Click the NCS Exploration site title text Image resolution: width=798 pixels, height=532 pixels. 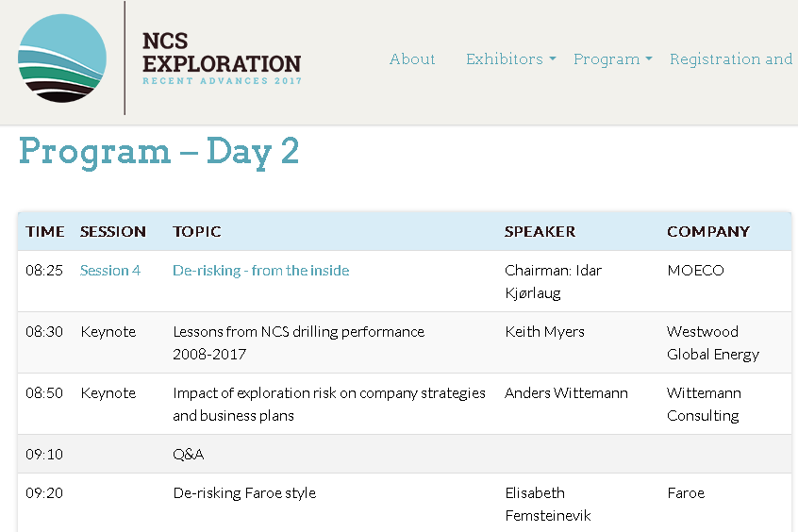pos(222,58)
